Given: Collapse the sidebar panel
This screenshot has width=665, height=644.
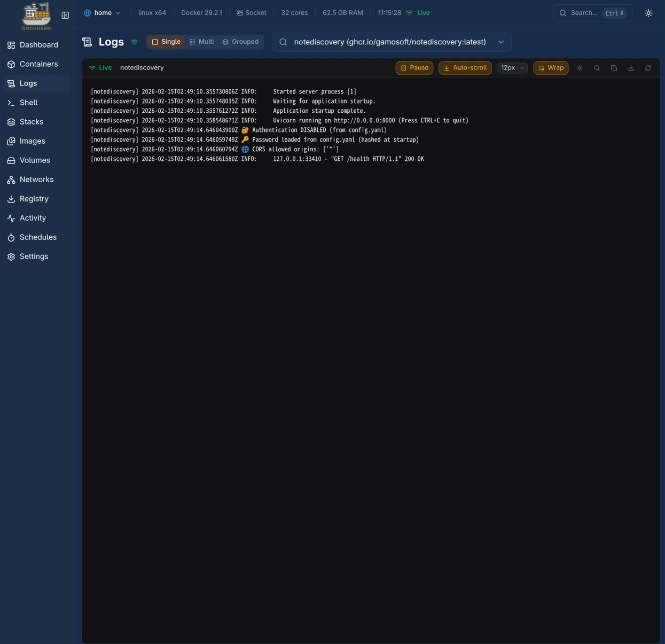Looking at the screenshot, I should point(65,15).
